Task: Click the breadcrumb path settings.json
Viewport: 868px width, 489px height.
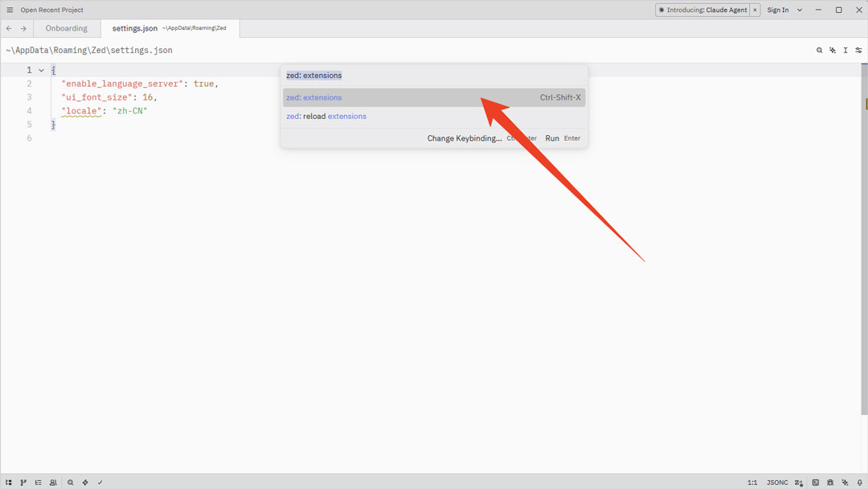Action: 89,51
